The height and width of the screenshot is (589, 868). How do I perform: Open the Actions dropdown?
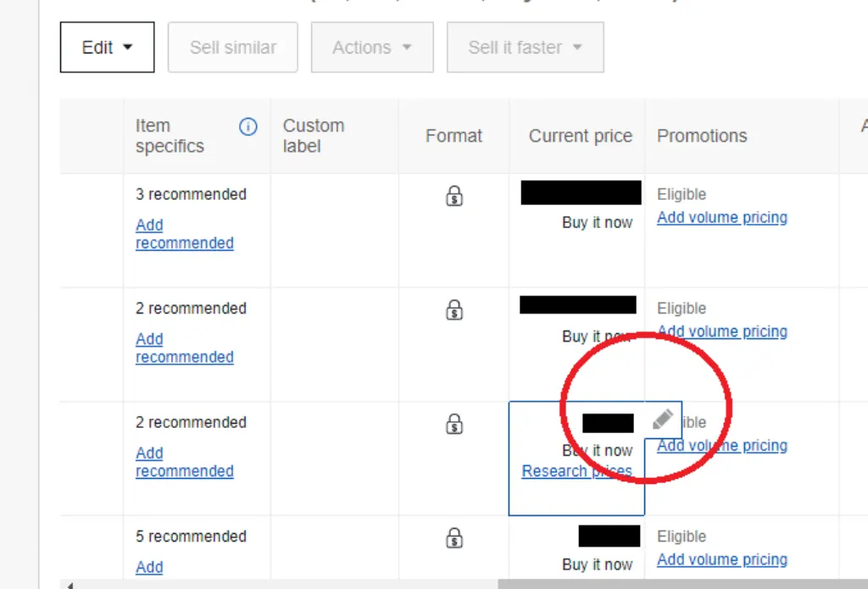click(372, 47)
